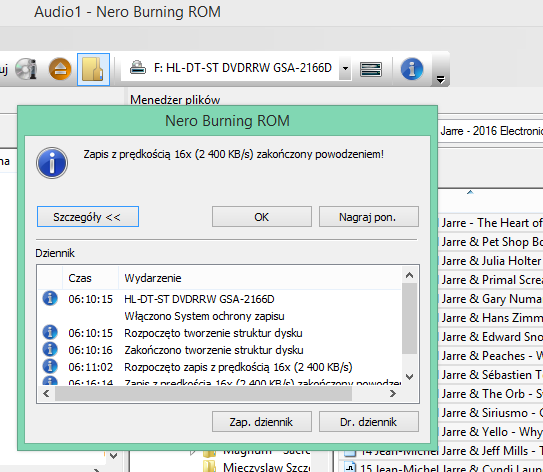The image size is (543, 472).
Task: Select file 15 Jean-Michel Jarre & Cyndi Lauper
Action: pos(443,467)
